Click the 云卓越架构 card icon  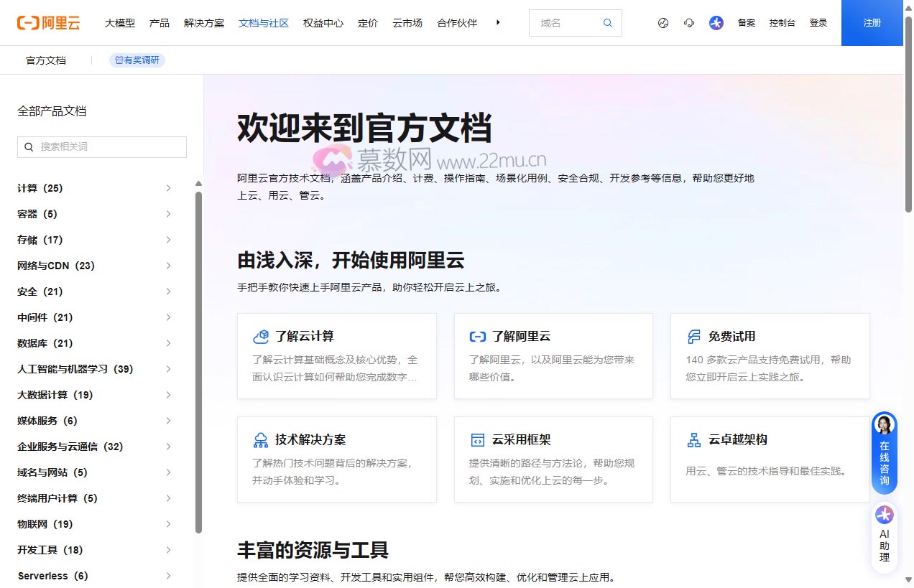tap(693, 439)
